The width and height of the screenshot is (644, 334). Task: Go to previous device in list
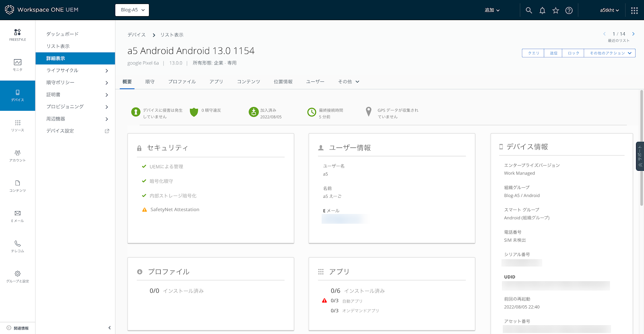604,34
